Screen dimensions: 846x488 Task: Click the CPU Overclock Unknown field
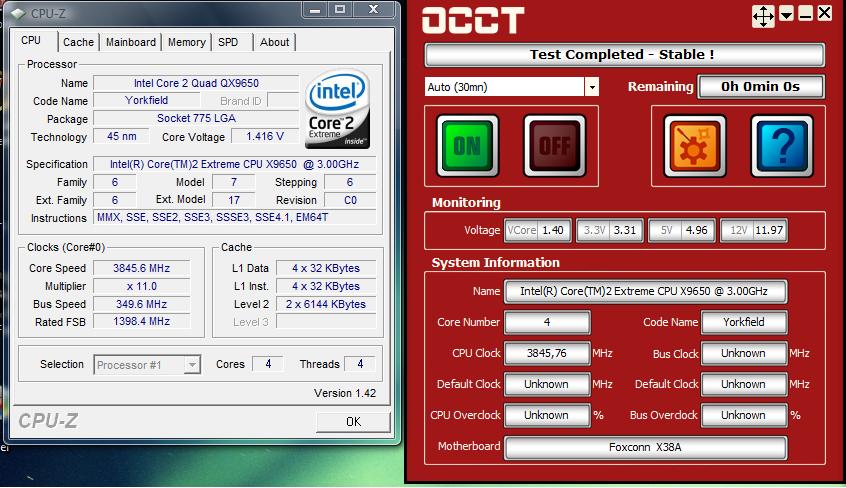pos(547,415)
